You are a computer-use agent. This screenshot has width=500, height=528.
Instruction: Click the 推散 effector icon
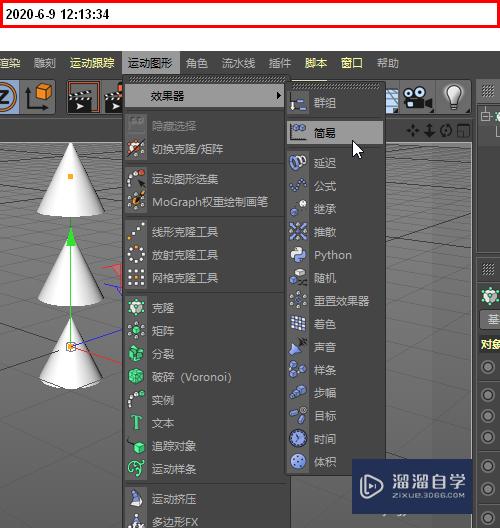pos(298,232)
